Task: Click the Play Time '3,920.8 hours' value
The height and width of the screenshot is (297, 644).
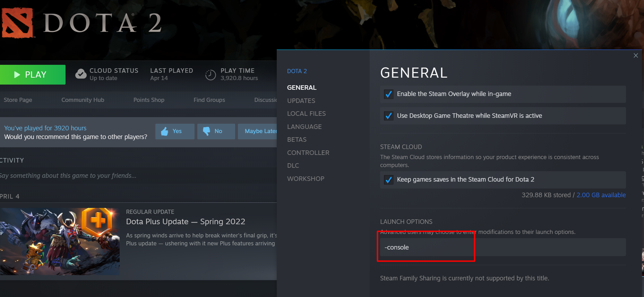Action: click(x=239, y=78)
